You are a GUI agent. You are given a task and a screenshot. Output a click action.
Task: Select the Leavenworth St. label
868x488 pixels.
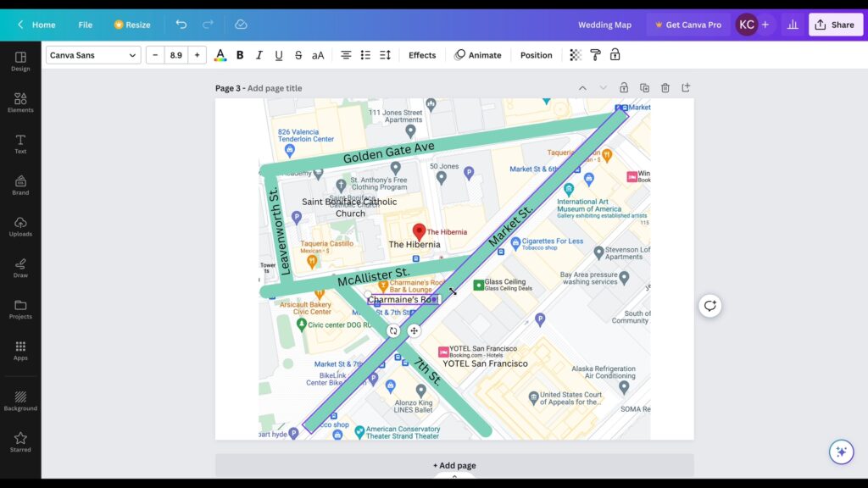pyautogui.click(x=280, y=231)
